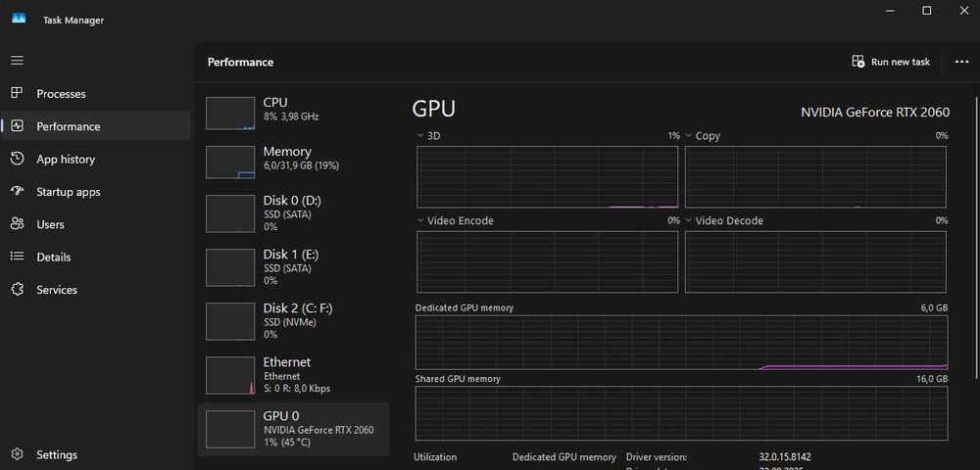Open the Details list icon
Image resolution: width=980 pixels, height=470 pixels.
pos(17,257)
